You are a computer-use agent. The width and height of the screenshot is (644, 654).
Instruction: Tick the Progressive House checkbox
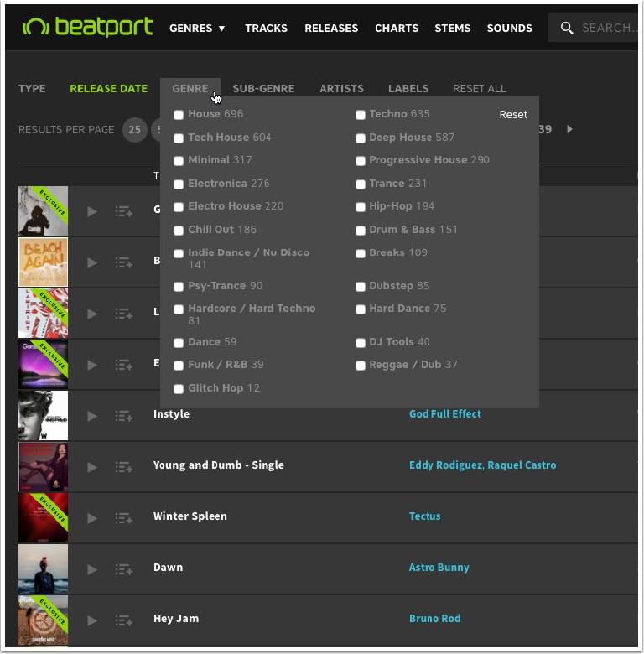(x=361, y=161)
